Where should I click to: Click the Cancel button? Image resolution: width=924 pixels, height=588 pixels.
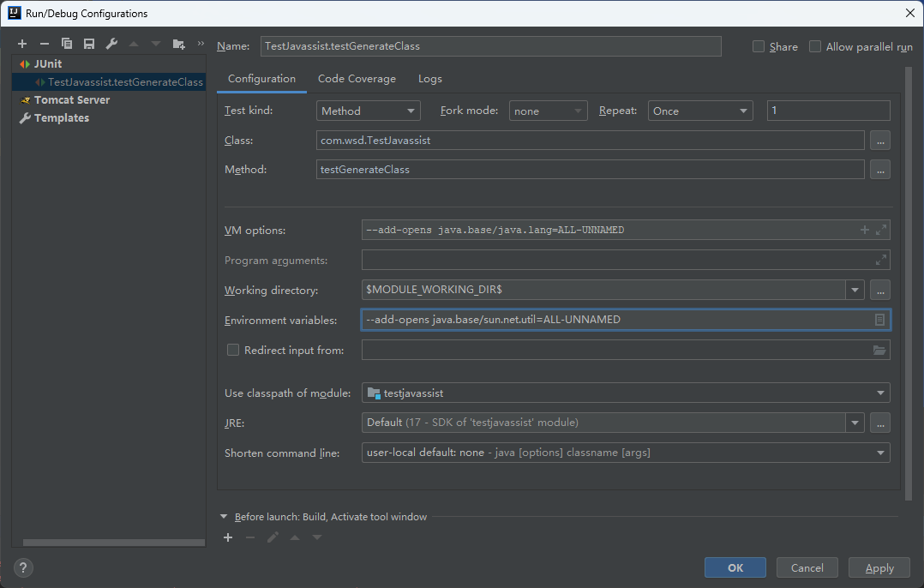click(x=807, y=568)
